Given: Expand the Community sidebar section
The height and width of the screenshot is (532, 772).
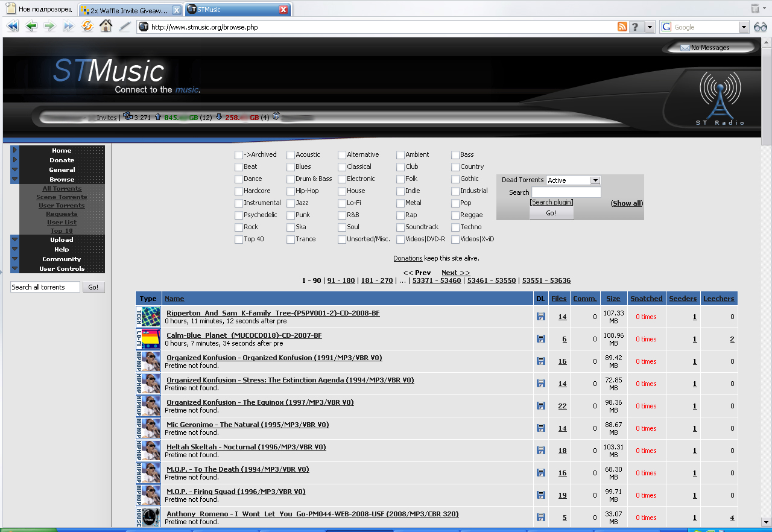Looking at the screenshot, I should pyautogui.click(x=15, y=259).
